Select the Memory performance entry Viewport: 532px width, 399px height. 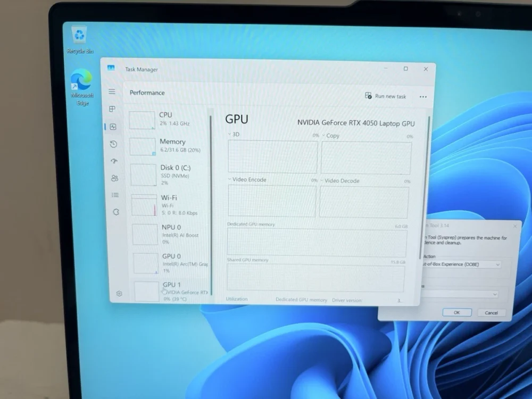[x=168, y=146]
